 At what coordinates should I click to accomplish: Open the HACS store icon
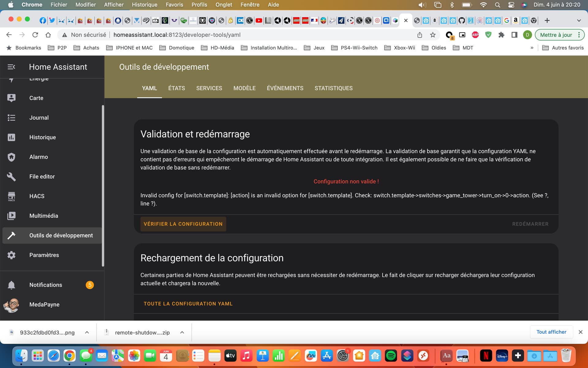[11, 196]
